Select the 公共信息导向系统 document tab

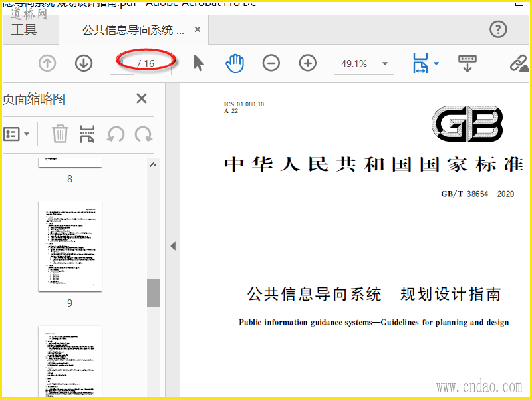(x=134, y=30)
